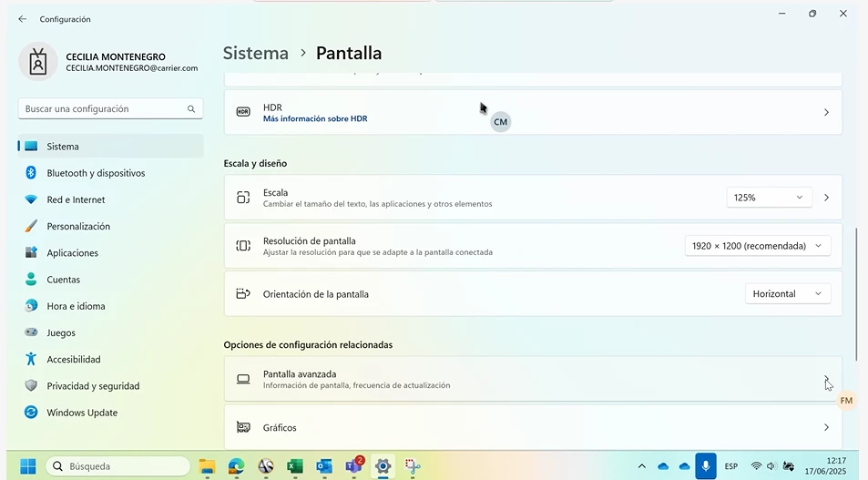
Task: Click Más información sobre HDR link
Action: [315, 118]
